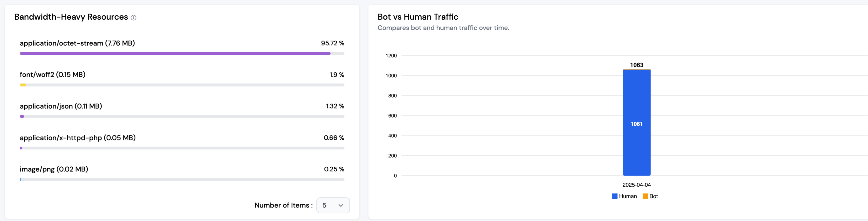The image size is (868, 221).
Task: Click the info icon beside Bandwidth-Heavy Resources
Action: coord(134,18)
